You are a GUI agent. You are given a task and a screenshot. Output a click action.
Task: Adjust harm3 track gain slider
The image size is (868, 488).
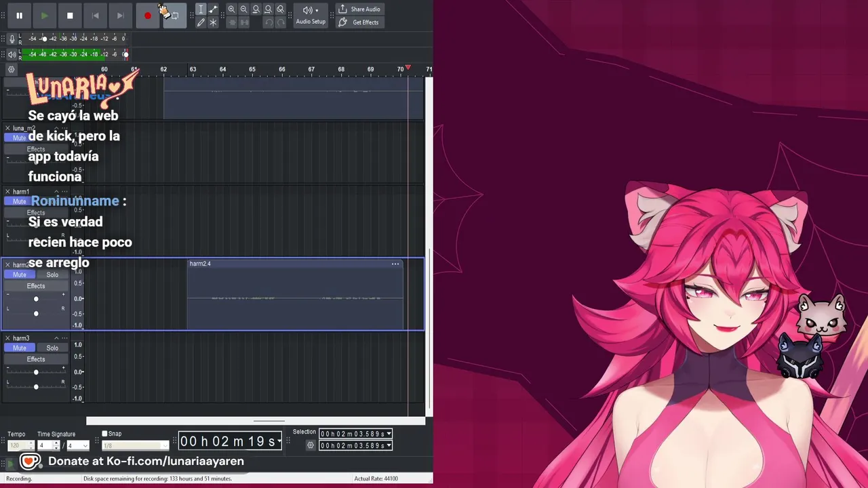pyautogui.click(x=36, y=372)
